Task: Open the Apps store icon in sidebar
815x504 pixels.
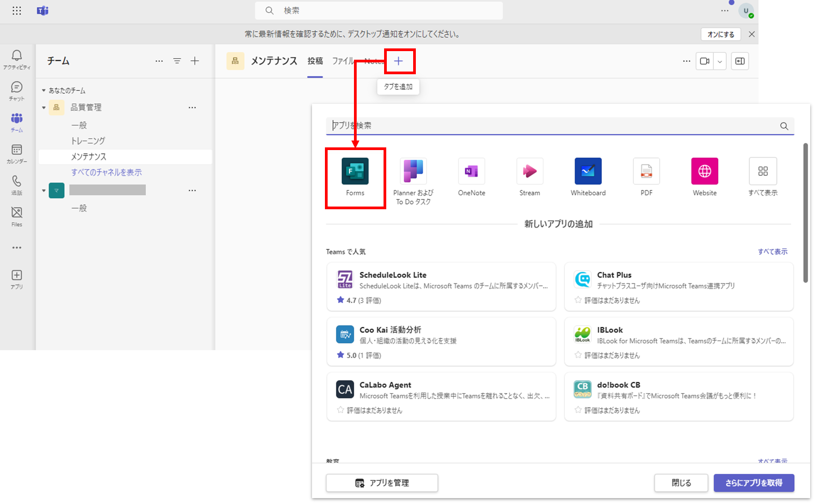Action: [17, 279]
